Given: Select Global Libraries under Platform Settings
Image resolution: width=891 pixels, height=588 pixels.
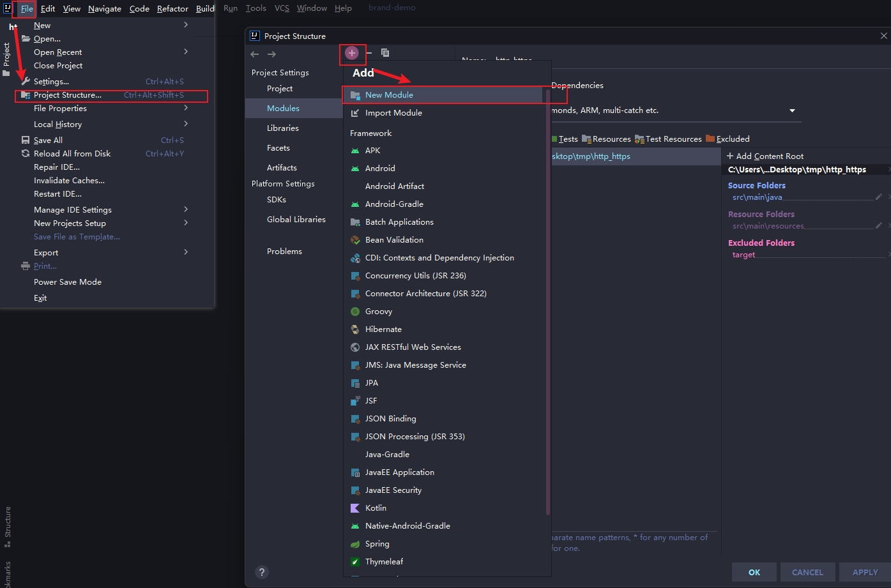Looking at the screenshot, I should 296,220.
